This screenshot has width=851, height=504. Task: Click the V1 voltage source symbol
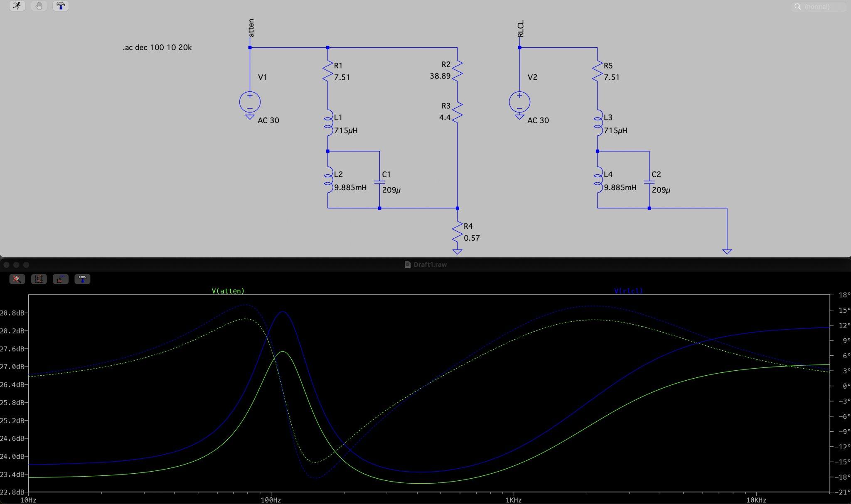point(250,102)
